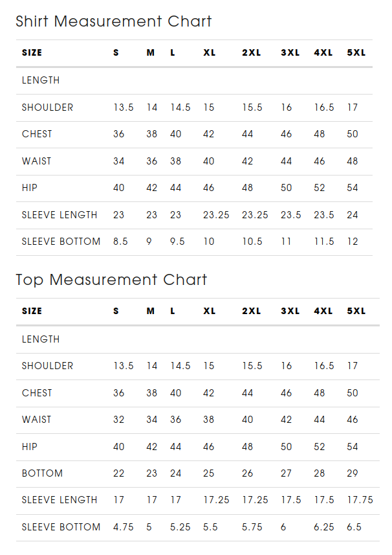This screenshot has width=392, height=555.
Task: Select the LENGTH row label in the Shirt chart
Action: [41, 80]
